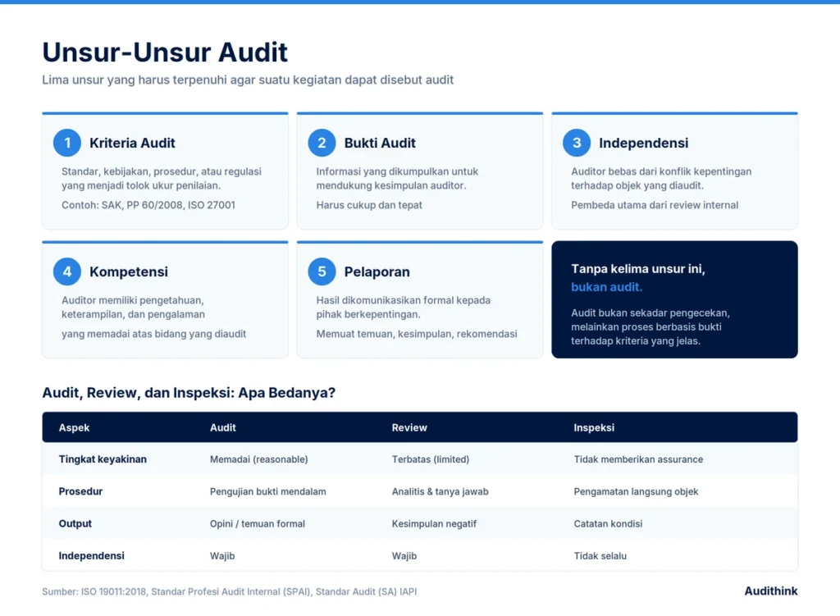Click the cell Kesimpulan negatif
840x616 pixels.
click(x=434, y=523)
